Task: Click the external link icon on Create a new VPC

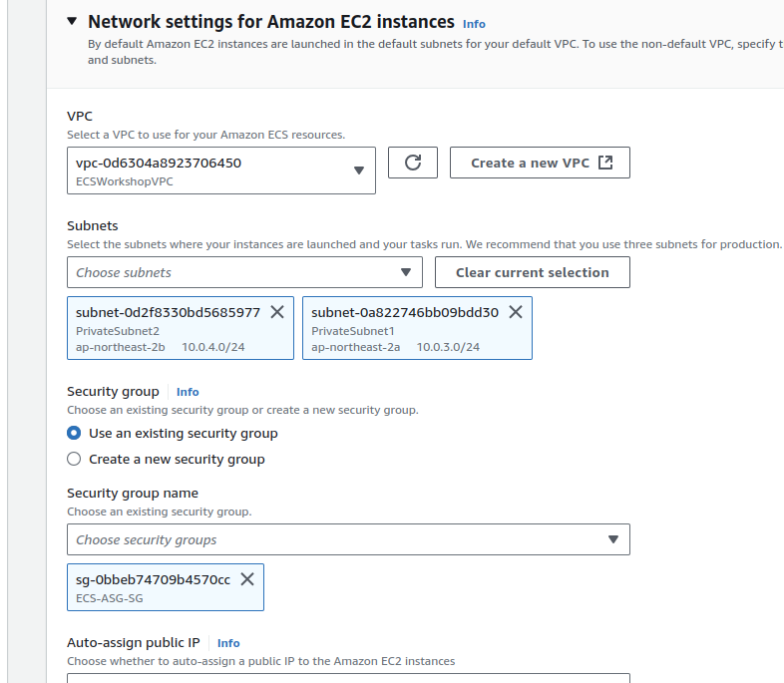Action: tap(605, 163)
